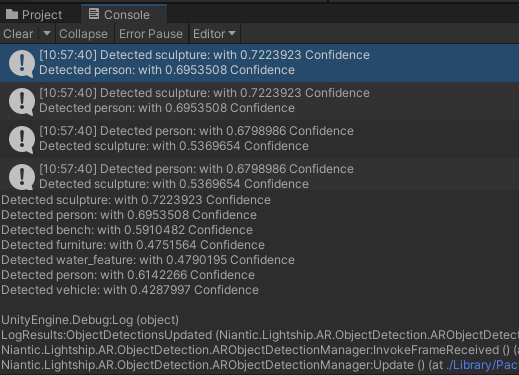Click the Console tab log icon
The width and height of the screenshot is (519, 375).
(94, 14)
